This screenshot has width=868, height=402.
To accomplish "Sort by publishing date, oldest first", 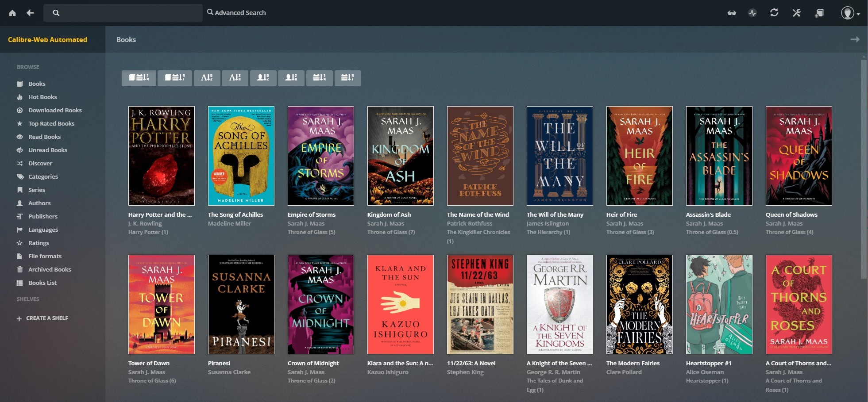I will (347, 78).
